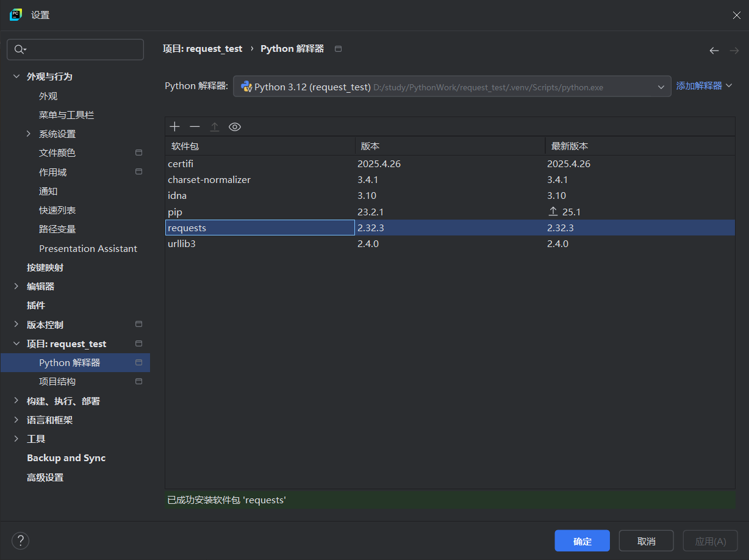The width and height of the screenshot is (749, 560).
Task: Select 项目结构 in settings tree
Action: (x=57, y=381)
